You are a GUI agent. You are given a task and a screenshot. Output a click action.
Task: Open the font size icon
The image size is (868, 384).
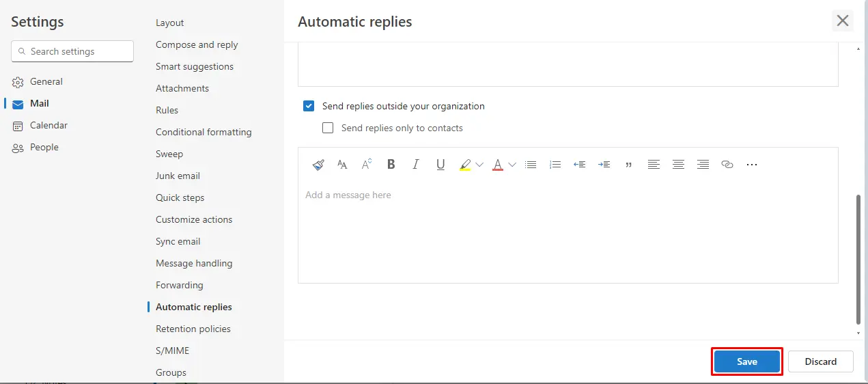click(342, 165)
